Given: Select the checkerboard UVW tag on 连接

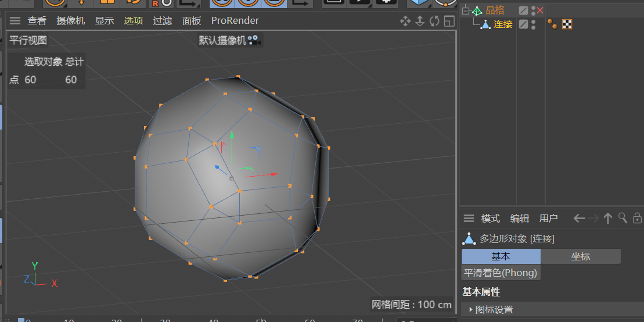Looking at the screenshot, I should (567, 24).
